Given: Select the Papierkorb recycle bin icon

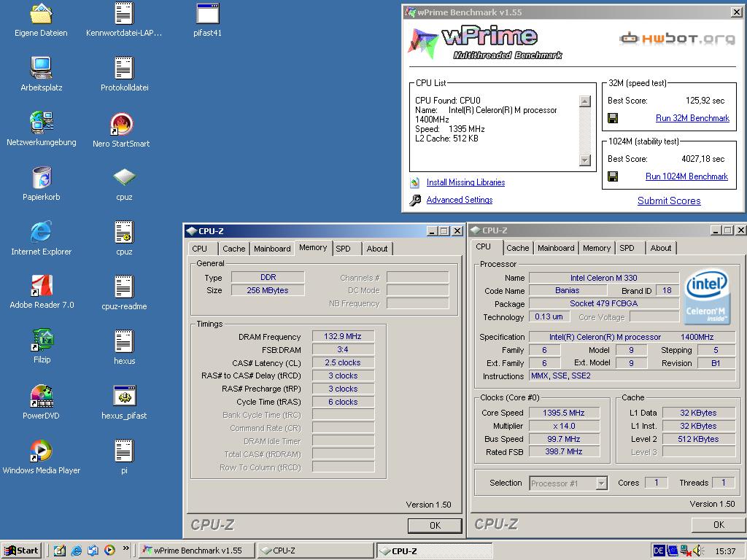Looking at the screenshot, I should [x=41, y=177].
